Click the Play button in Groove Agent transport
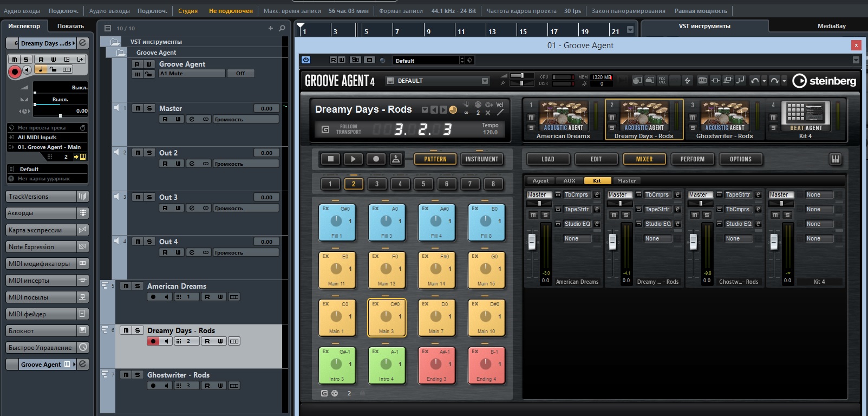 (x=353, y=159)
